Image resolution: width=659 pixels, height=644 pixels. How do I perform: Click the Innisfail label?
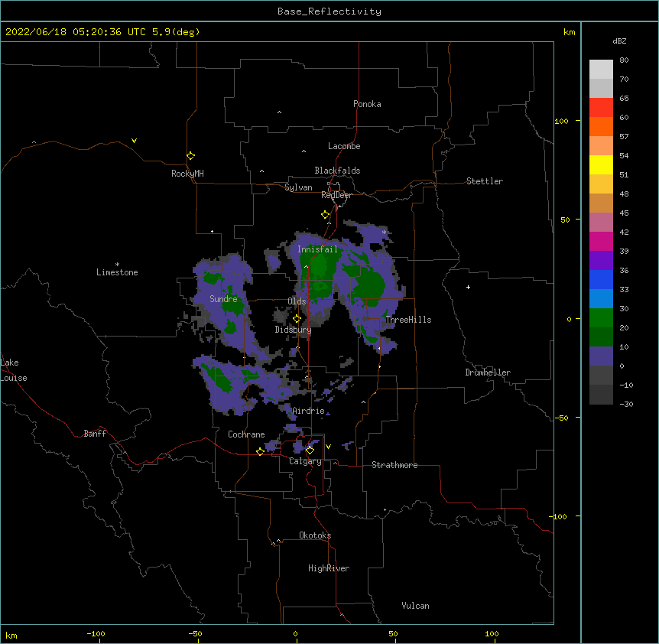pos(317,249)
